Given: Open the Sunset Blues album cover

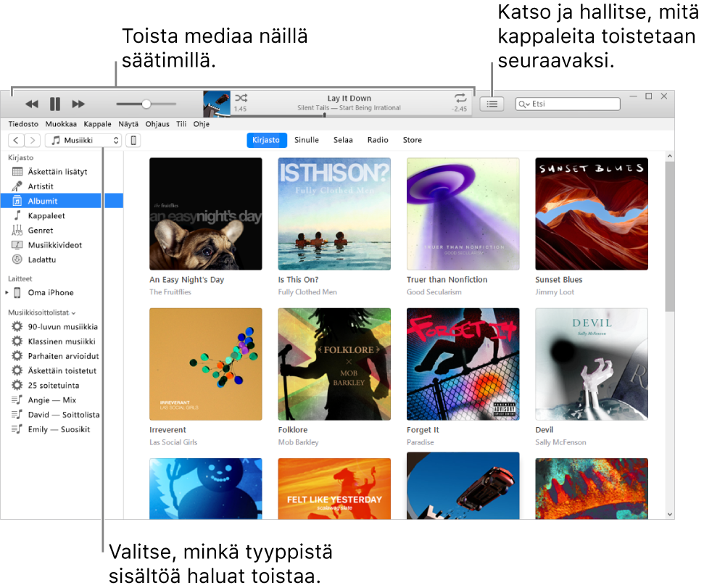Looking at the screenshot, I should pyautogui.click(x=592, y=214).
